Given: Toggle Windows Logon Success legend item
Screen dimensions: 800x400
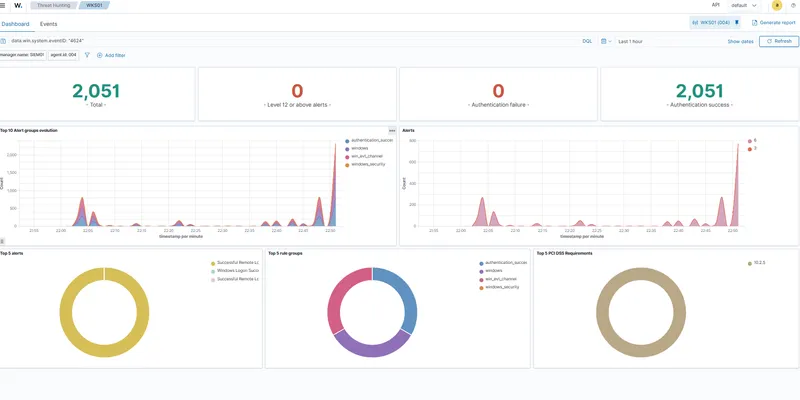Looking at the screenshot, I should coord(235,271).
